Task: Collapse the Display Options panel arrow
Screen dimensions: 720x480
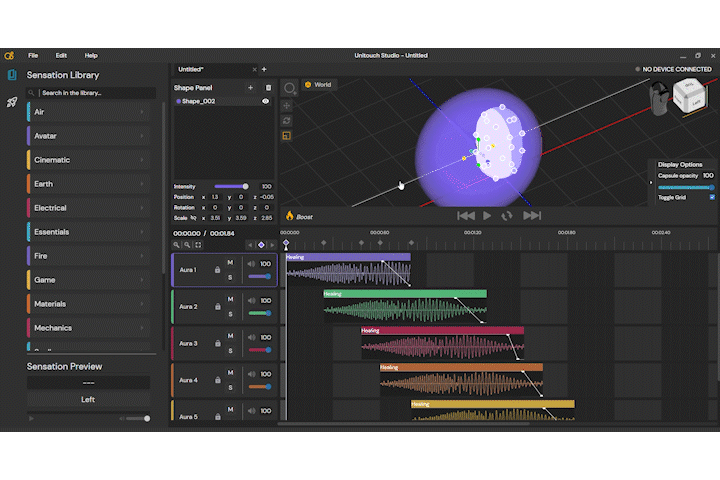Action: point(651,182)
